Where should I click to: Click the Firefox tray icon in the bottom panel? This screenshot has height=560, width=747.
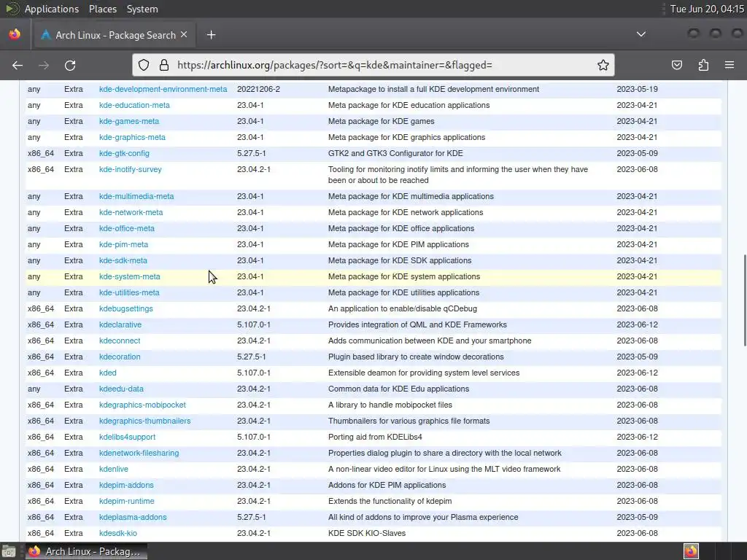(x=691, y=551)
